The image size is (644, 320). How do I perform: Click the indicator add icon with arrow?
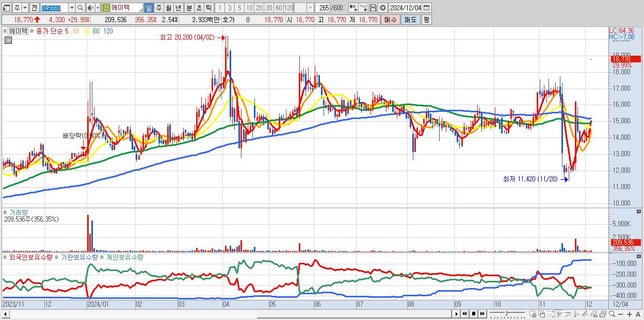coord(353,8)
